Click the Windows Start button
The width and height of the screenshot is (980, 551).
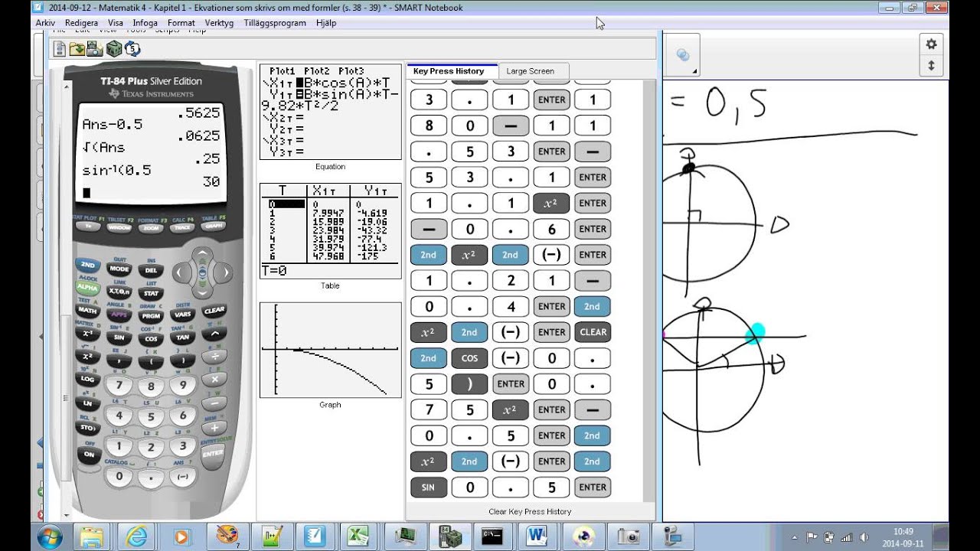tap(49, 536)
